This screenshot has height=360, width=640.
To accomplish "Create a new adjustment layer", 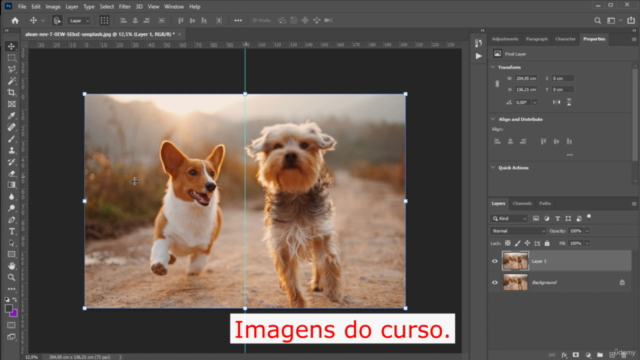I will tap(588, 355).
